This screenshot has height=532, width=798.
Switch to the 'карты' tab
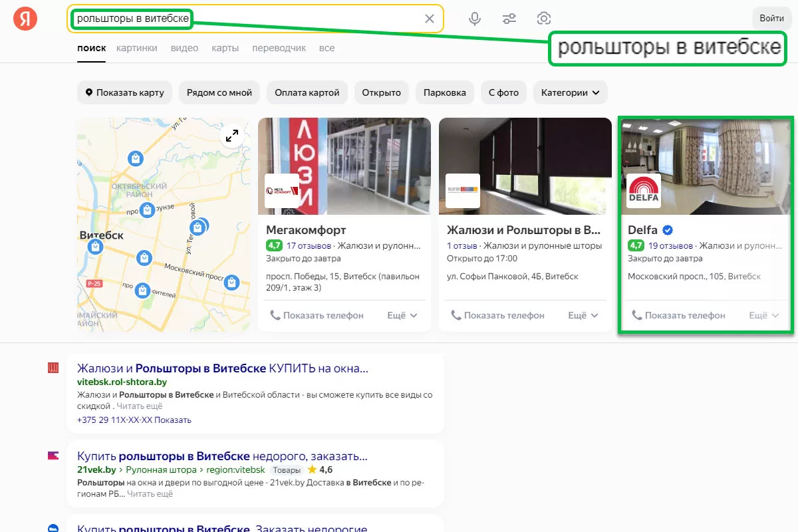[225, 48]
